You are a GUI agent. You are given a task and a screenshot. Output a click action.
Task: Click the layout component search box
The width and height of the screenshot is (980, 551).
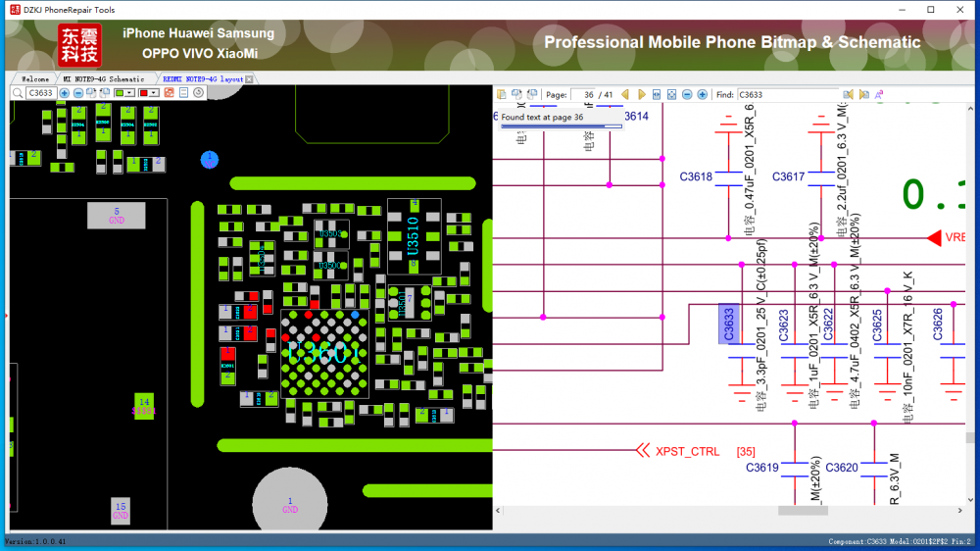40,93
